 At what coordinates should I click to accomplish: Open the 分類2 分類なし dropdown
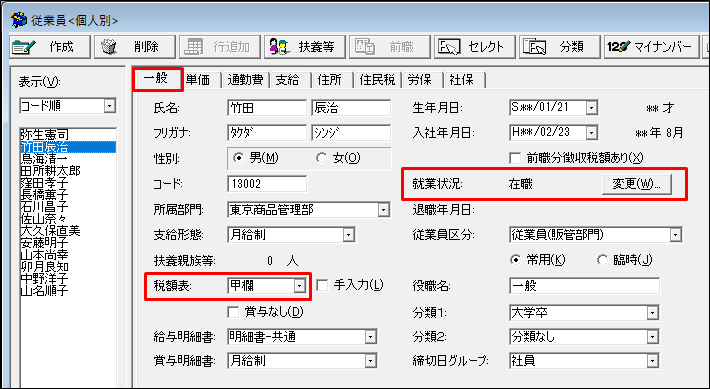tap(652, 337)
